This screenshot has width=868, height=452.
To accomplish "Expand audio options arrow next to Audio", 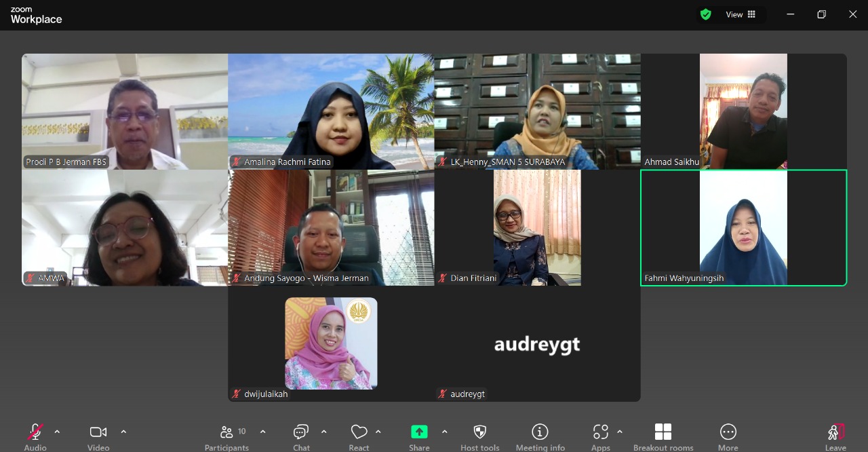I will [57, 432].
